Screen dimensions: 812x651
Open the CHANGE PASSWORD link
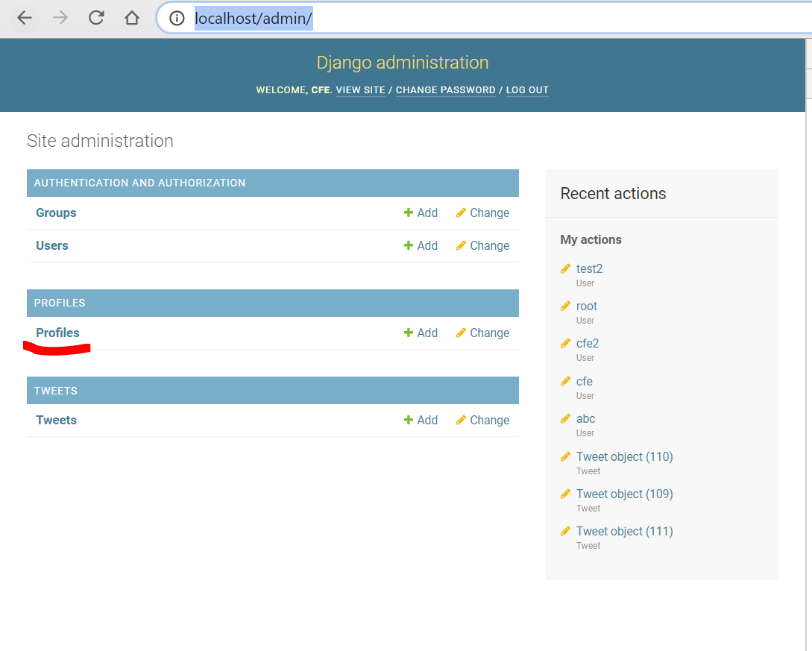click(x=445, y=90)
